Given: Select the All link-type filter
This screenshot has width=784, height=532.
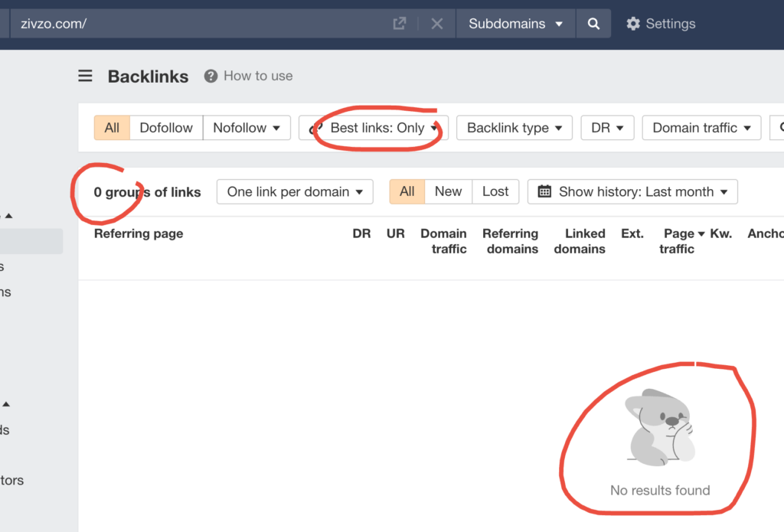Looking at the screenshot, I should click(112, 128).
